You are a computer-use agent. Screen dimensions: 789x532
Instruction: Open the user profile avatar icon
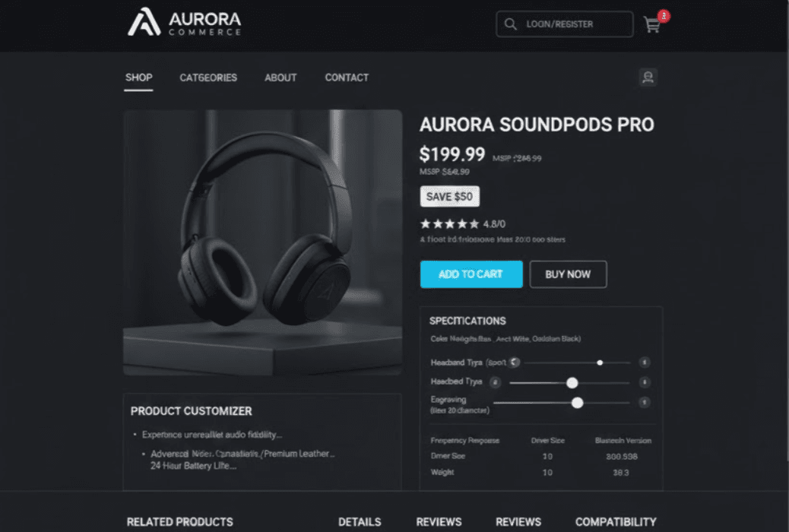coord(648,78)
